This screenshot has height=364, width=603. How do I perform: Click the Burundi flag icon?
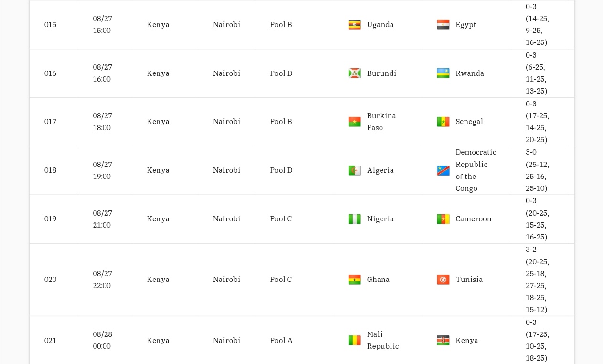tap(354, 73)
